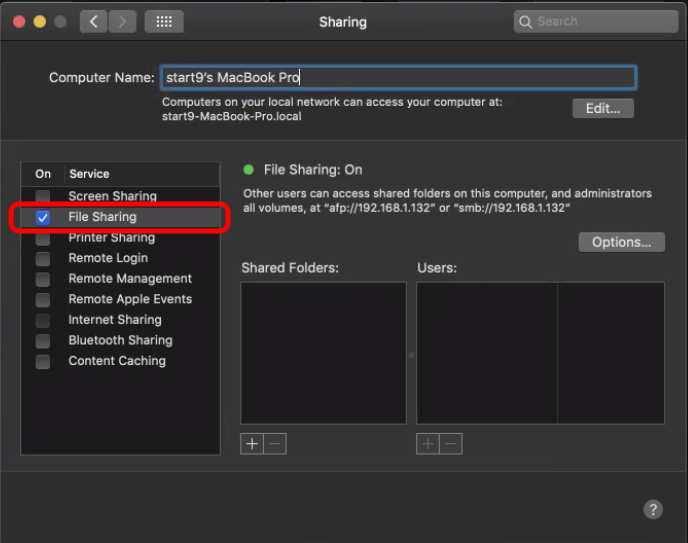Image resolution: width=688 pixels, height=543 pixels.
Task: Click the forward navigation arrow
Action: click(x=122, y=21)
